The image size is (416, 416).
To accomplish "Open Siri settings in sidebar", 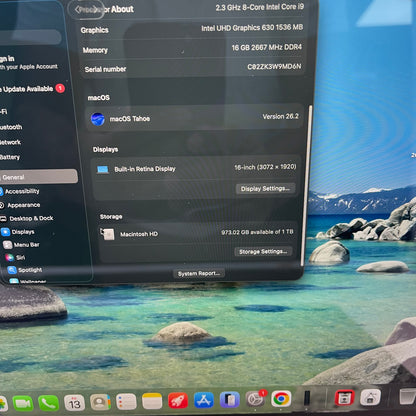I will pyautogui.click(x=15, y=257).
